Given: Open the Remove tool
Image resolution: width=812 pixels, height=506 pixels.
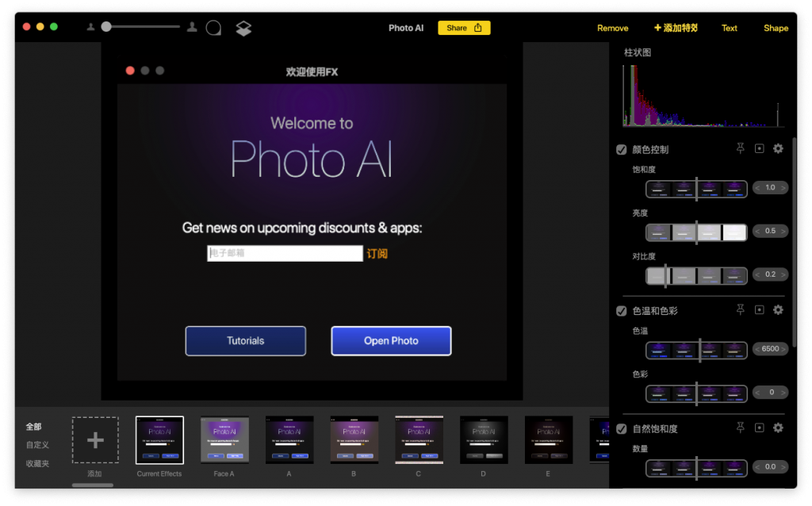Looking at the screenshot, I should 613,28.
